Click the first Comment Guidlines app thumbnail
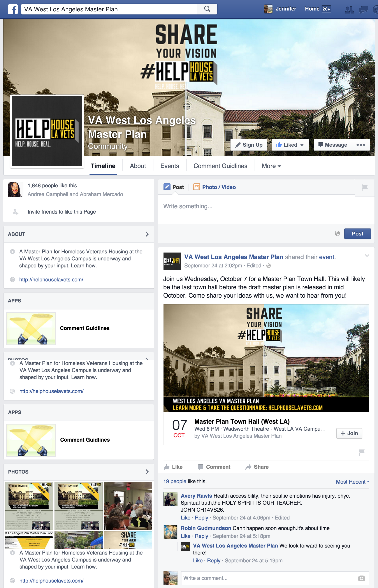The height and width of the screenshot is (588, 378). [31, 329]
